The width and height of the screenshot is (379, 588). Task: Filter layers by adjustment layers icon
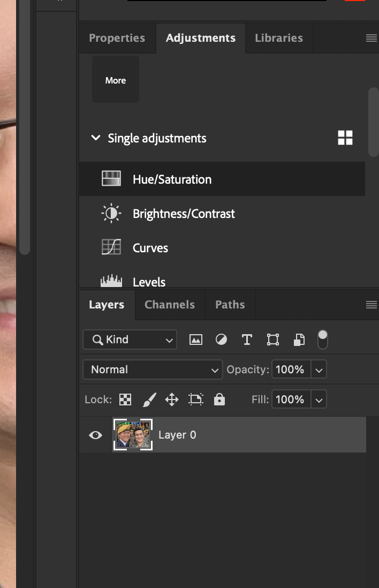tap(221, 340)
